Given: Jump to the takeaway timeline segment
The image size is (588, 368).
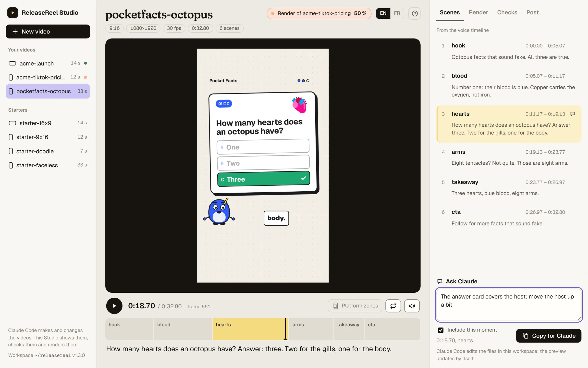Looking at the screenshot, I should [348, 329].
